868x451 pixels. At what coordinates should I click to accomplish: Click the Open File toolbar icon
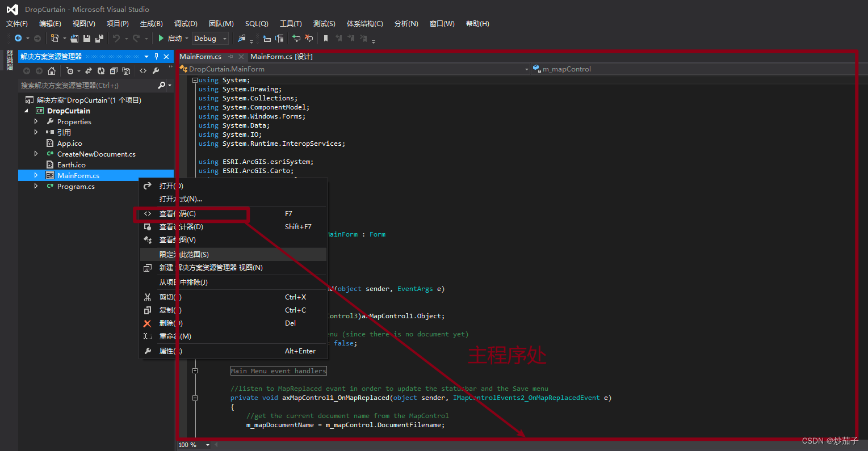click(x=74, y=38)
